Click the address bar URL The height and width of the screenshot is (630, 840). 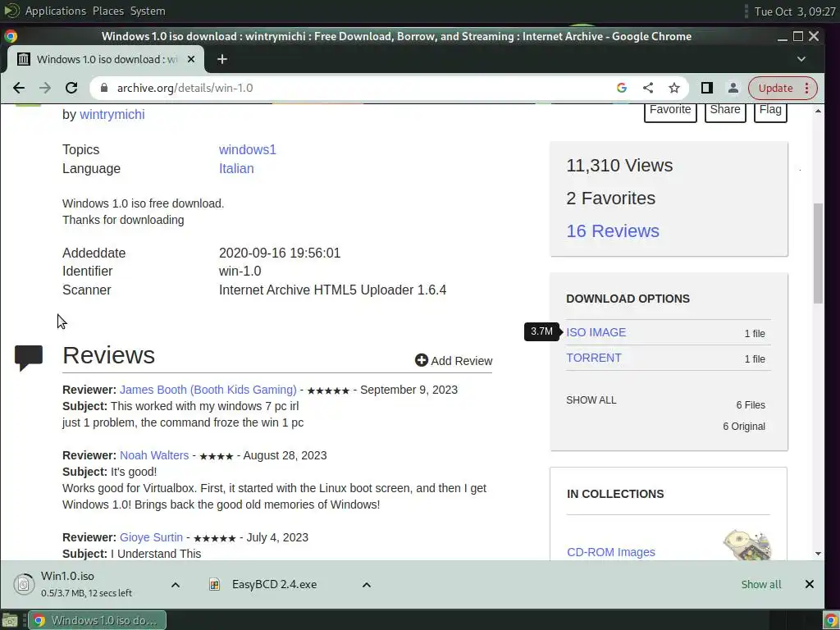(185, 88)
